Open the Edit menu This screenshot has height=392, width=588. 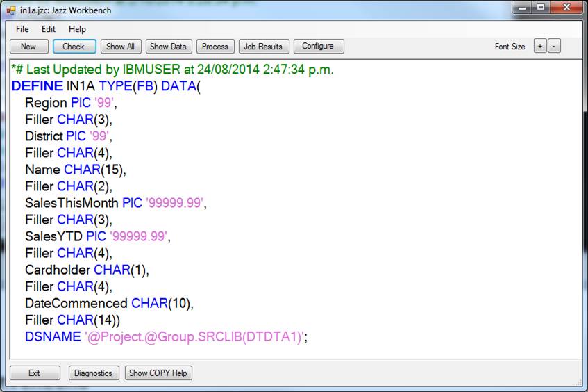coord(49,29)
